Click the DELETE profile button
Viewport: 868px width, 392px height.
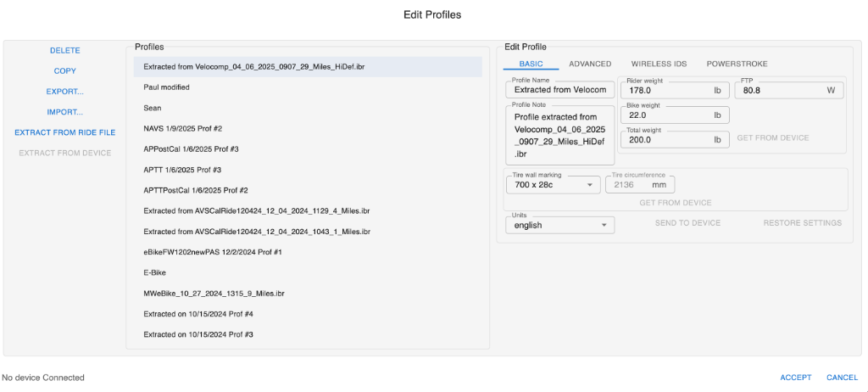point(64,51)
